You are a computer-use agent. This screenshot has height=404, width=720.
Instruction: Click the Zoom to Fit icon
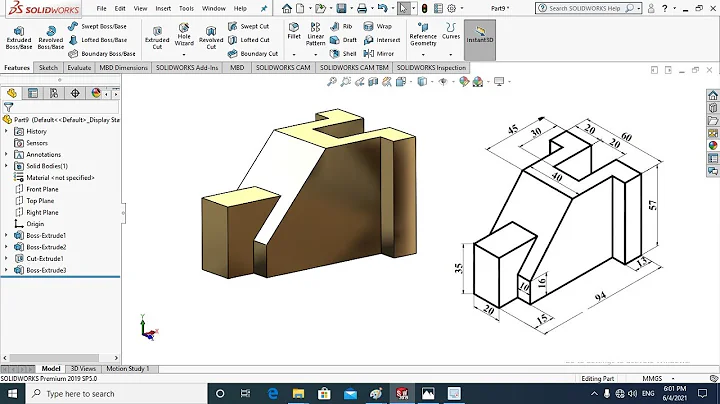click(x=332, y=82)
